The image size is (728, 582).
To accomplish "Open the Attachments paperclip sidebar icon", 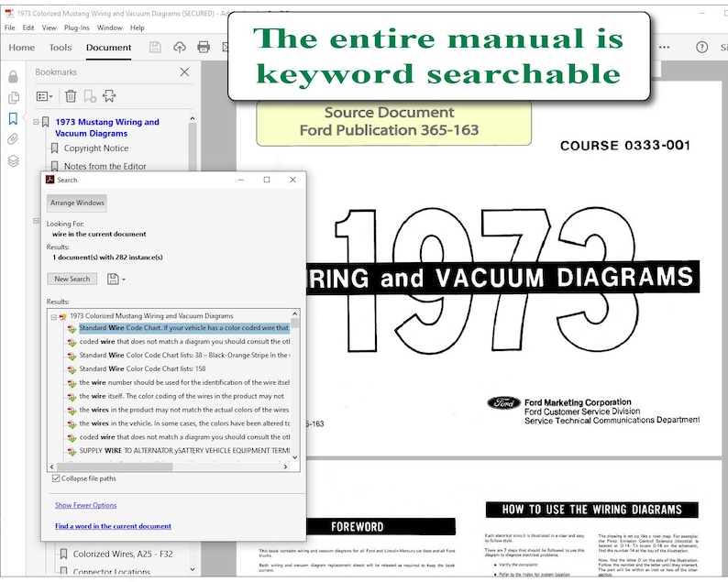I will pyautogui.click(x=13, y=139).
